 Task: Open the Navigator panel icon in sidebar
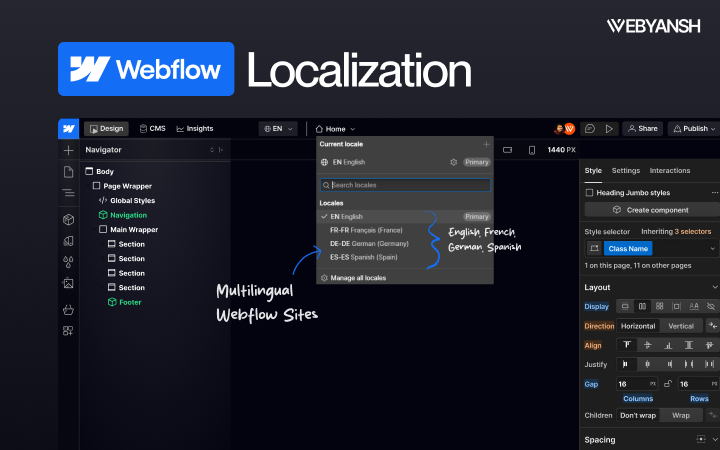(x=68, y=193)
